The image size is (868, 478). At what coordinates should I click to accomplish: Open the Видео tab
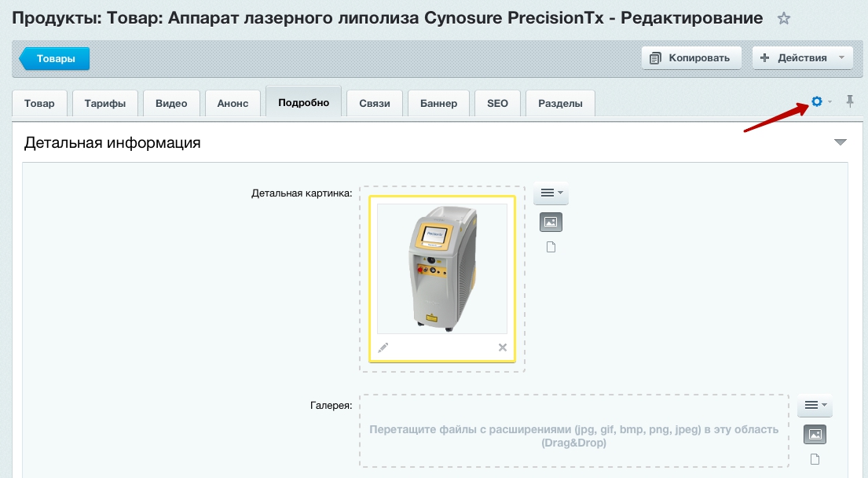coord(171,104)
